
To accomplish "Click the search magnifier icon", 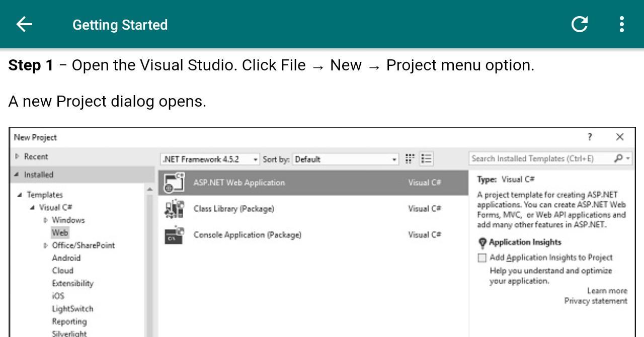I will point(619,158).
